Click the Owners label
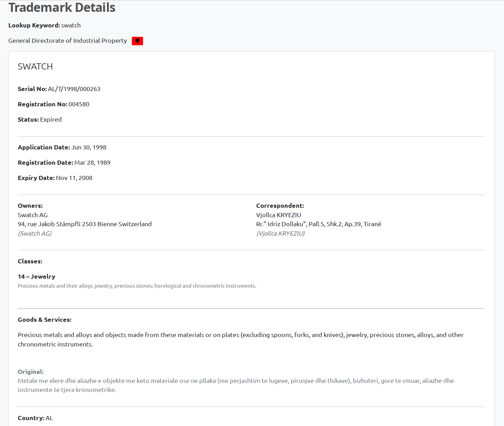504x426 pixels. 30,206
